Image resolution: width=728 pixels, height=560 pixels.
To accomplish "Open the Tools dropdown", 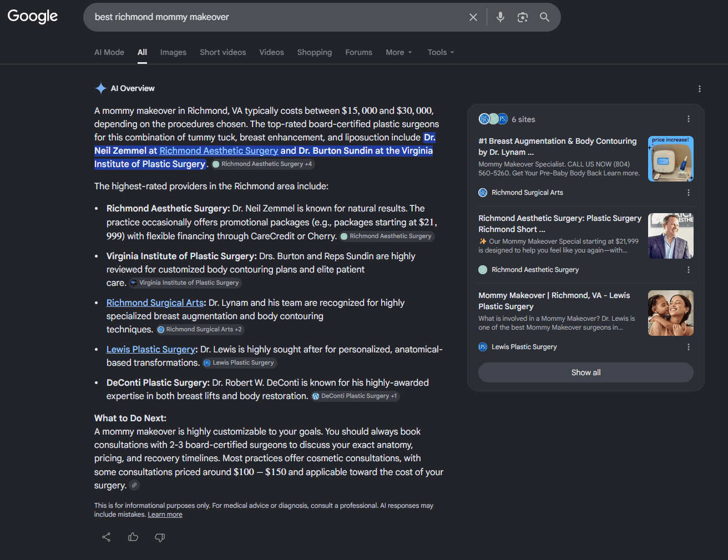I will tap(441, 52).
